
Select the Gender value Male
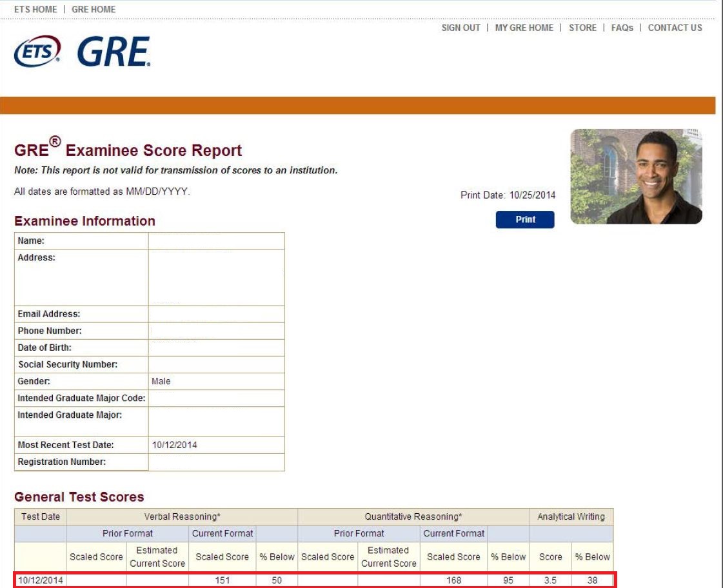[x=161, y=381]
